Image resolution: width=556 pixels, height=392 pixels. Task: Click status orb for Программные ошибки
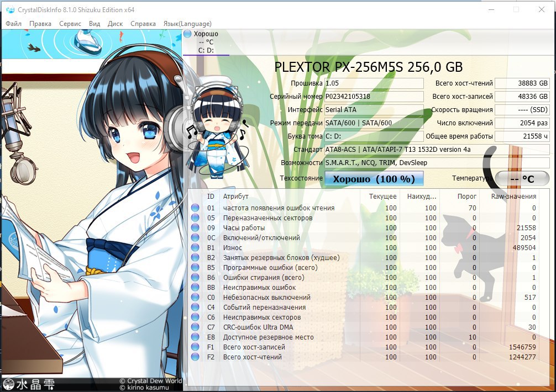point(195,267)
